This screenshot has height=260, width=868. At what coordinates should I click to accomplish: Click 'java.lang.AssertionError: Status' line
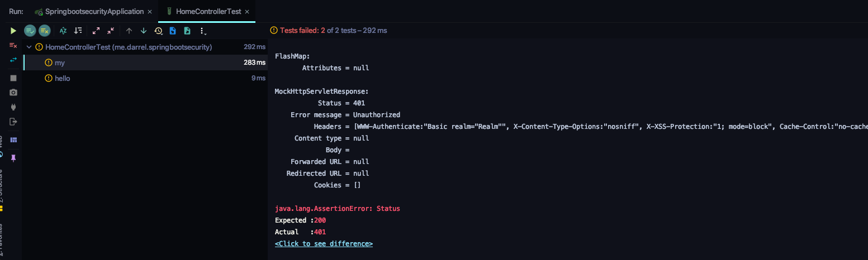(x=337, y=209)
